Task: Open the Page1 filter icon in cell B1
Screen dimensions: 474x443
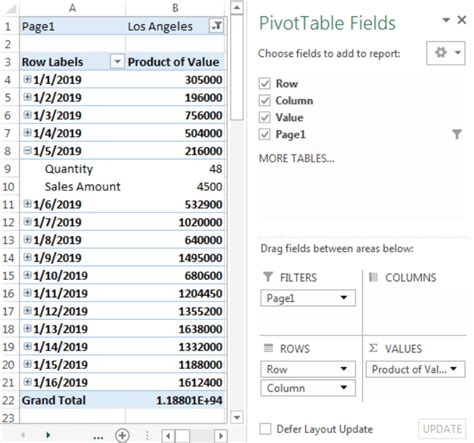Action: click(x=216, y=26)
